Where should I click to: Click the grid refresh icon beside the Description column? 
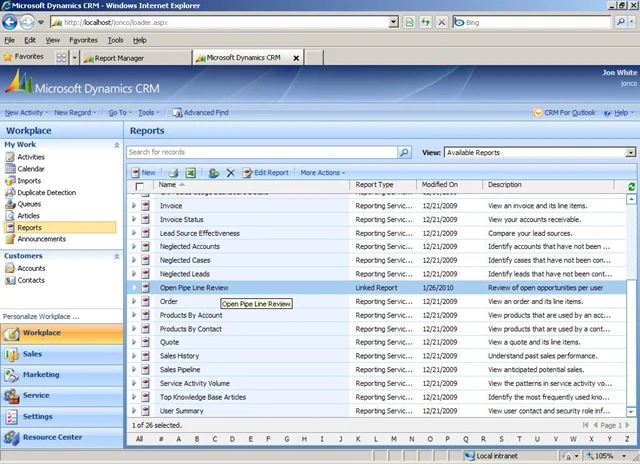(x=631, y=186)
